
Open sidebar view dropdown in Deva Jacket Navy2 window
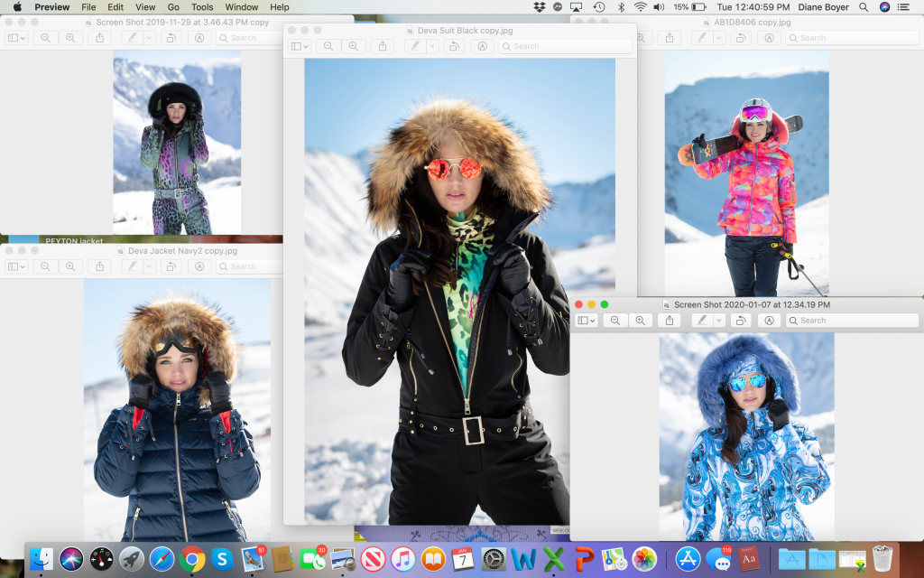[16, 266]
